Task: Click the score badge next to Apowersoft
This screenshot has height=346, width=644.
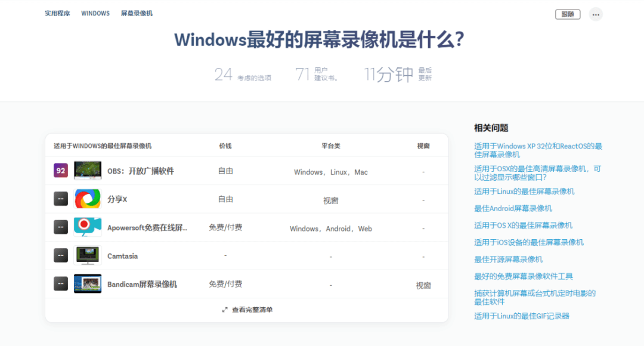Action: click(61, 227)
